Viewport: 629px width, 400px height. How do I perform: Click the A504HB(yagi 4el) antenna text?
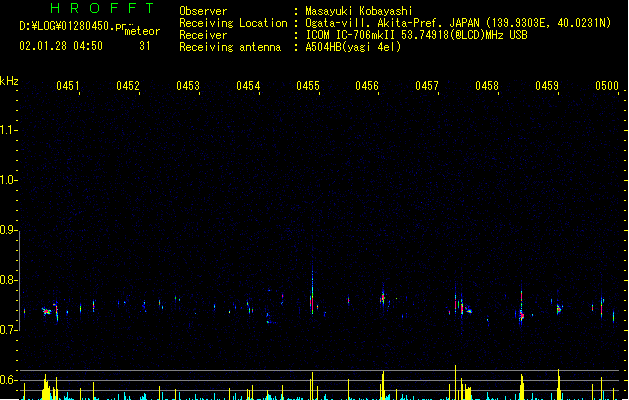click(353, 47)
